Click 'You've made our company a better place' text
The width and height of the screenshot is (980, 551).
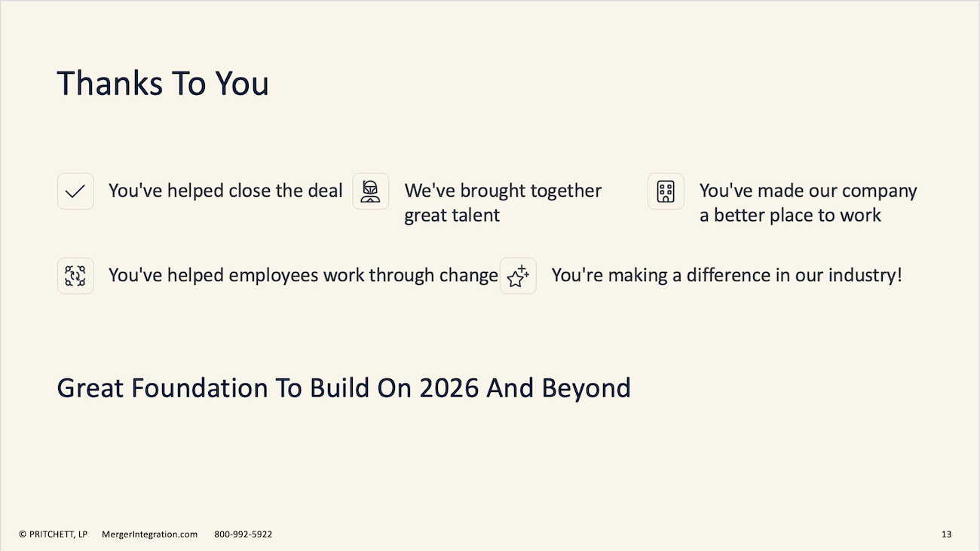pos(808,203)
